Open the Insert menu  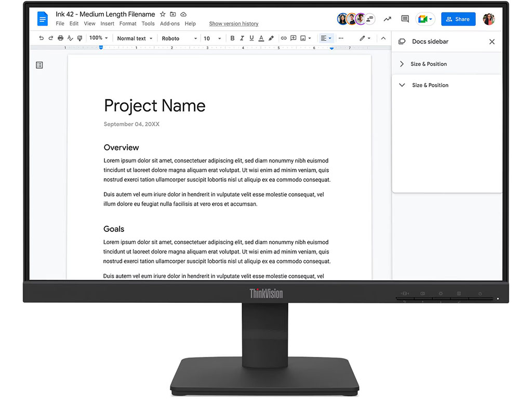[x=108, y=23]
